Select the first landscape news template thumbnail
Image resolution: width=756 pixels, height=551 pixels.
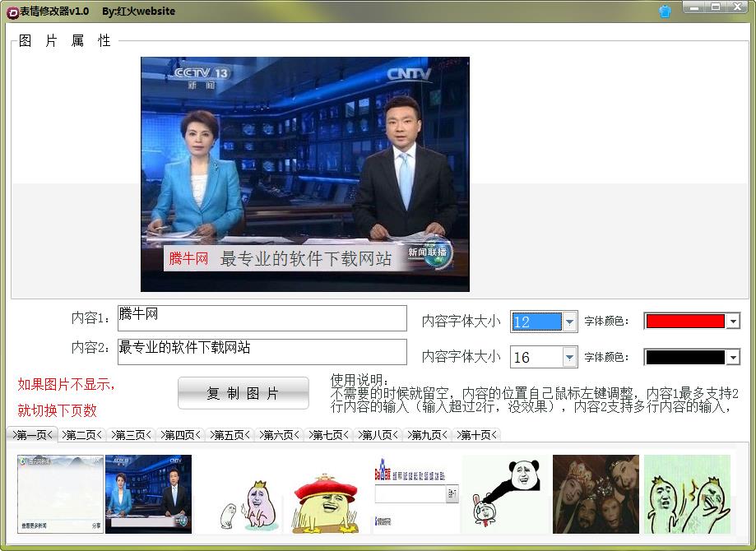pos(60,493)
